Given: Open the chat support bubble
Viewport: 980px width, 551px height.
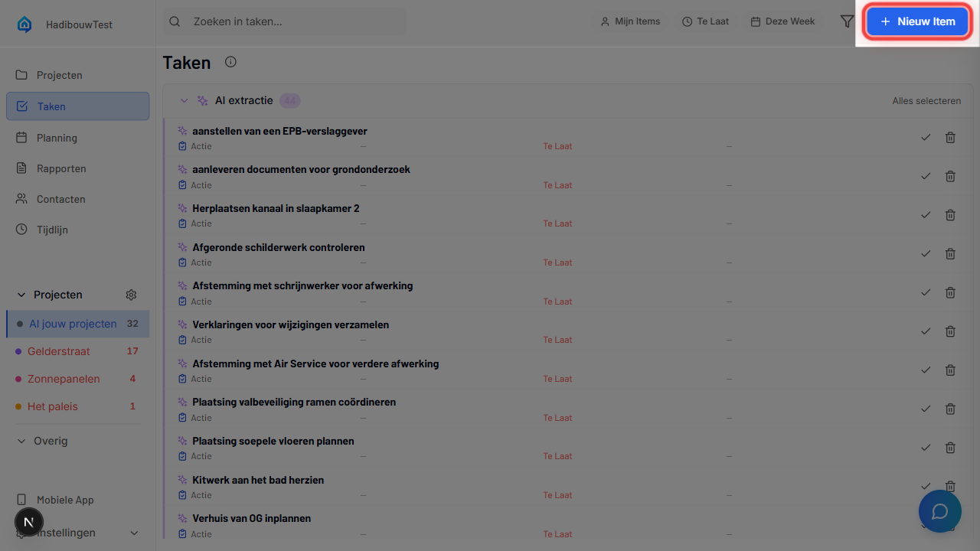Looking at the screenshot, I should pos(939,511).
